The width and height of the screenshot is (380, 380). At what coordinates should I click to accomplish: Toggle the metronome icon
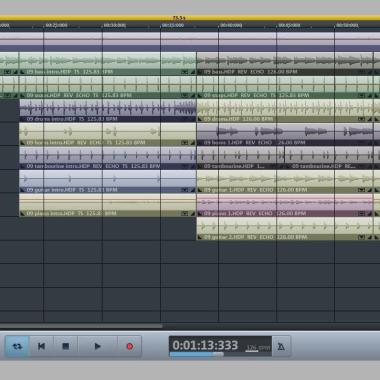[x=281, y=347]
